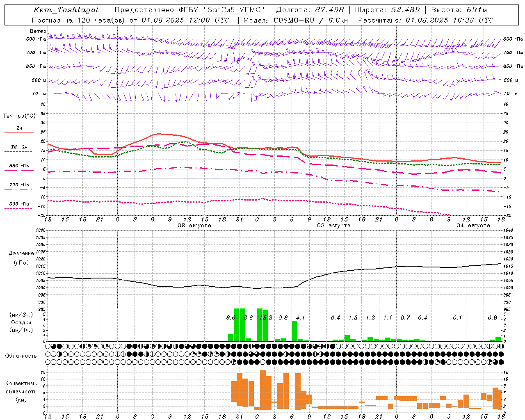Select the Давление pressure panel label
525x420 pixels.
(x=21, y=253)
